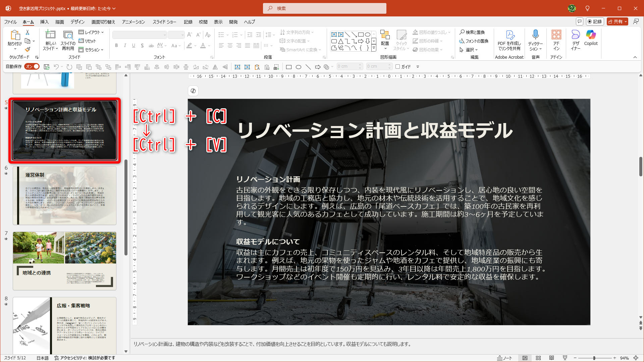Start slide show from the status bar icon
The width and height of the screenshot is (644, 362).
565,358
